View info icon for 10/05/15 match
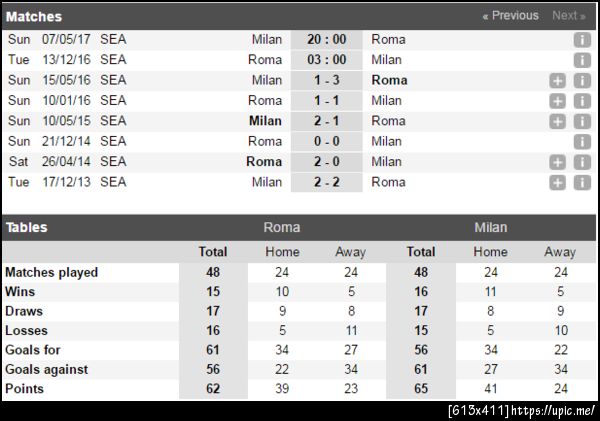Viewport: 600px width, 421px height. (582, 121)
